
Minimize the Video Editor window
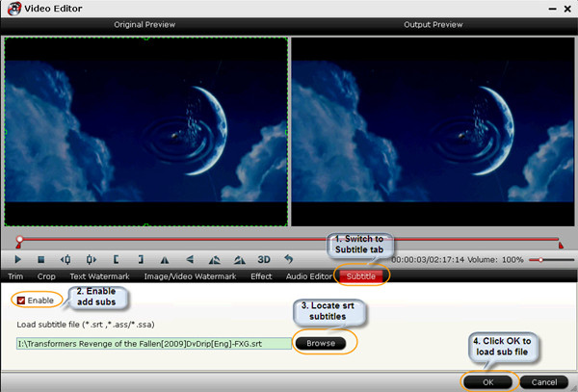tap(552, 9)
